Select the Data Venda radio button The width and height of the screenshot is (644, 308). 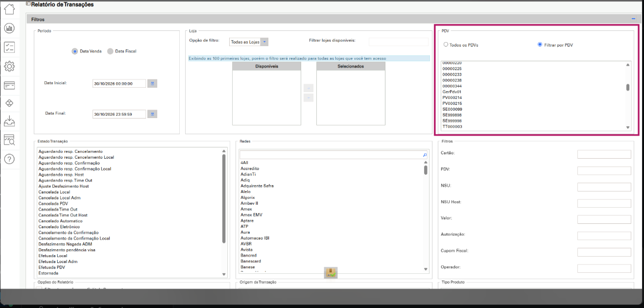75,51
